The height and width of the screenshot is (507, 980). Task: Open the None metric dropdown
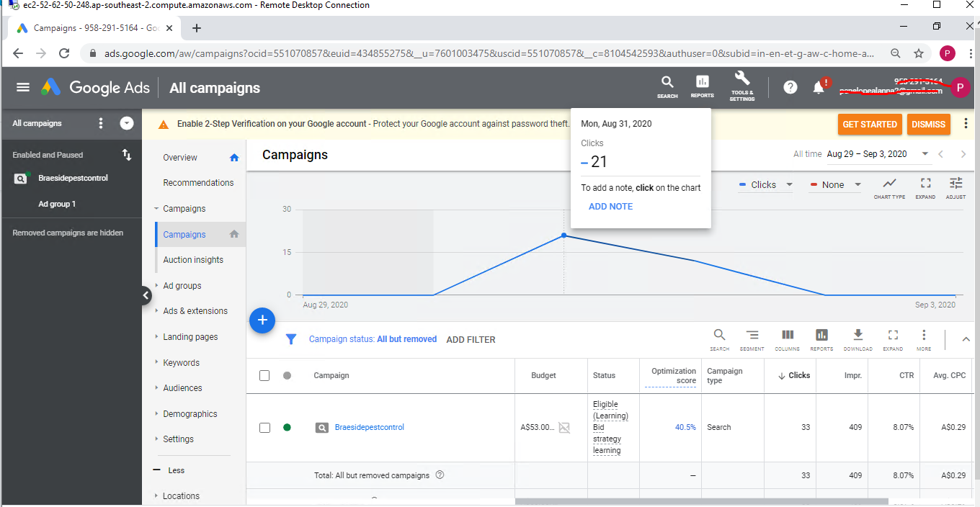click(835, 184)
